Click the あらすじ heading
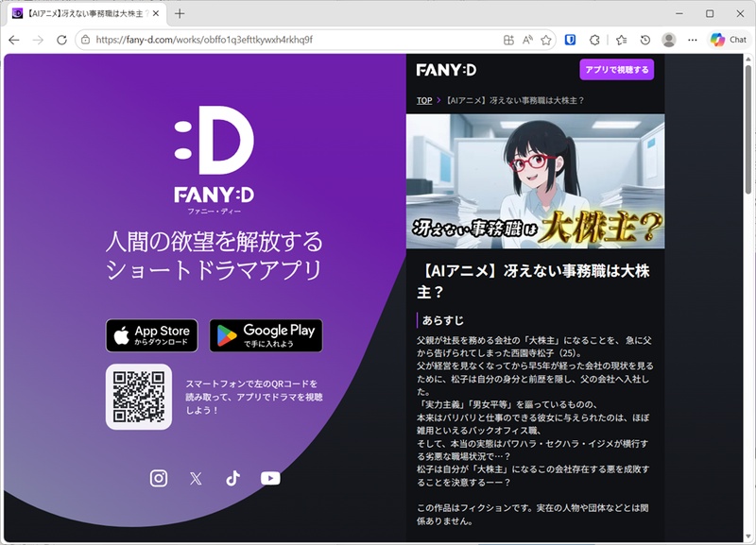Image resolution: width=756 pixels, height=545 pixels. [x=443, y=320]
